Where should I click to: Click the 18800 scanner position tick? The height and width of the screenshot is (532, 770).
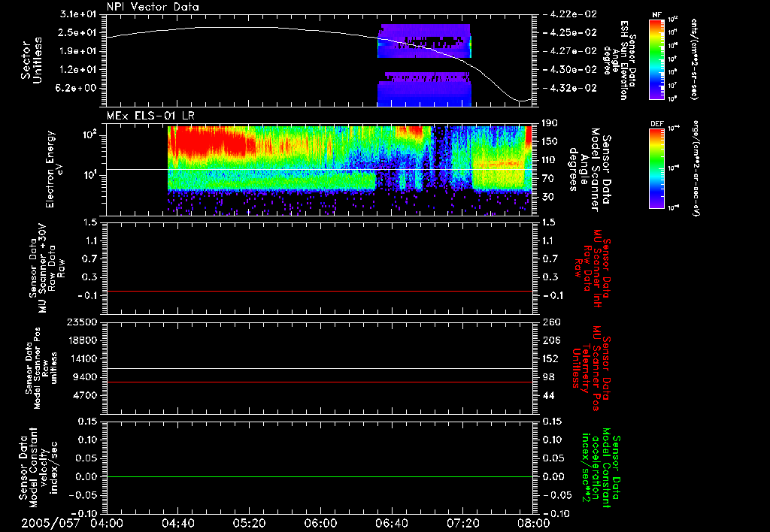click(82, 340)
